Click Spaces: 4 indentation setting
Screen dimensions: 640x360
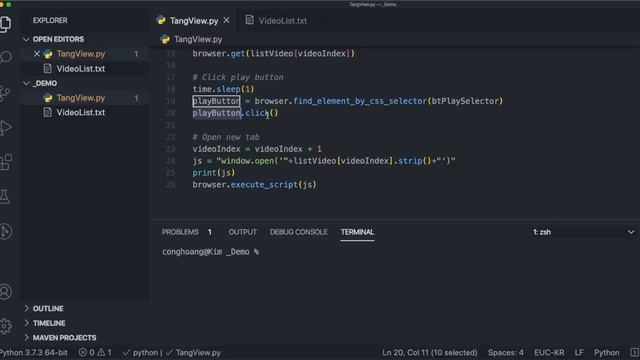coord(505,352)
